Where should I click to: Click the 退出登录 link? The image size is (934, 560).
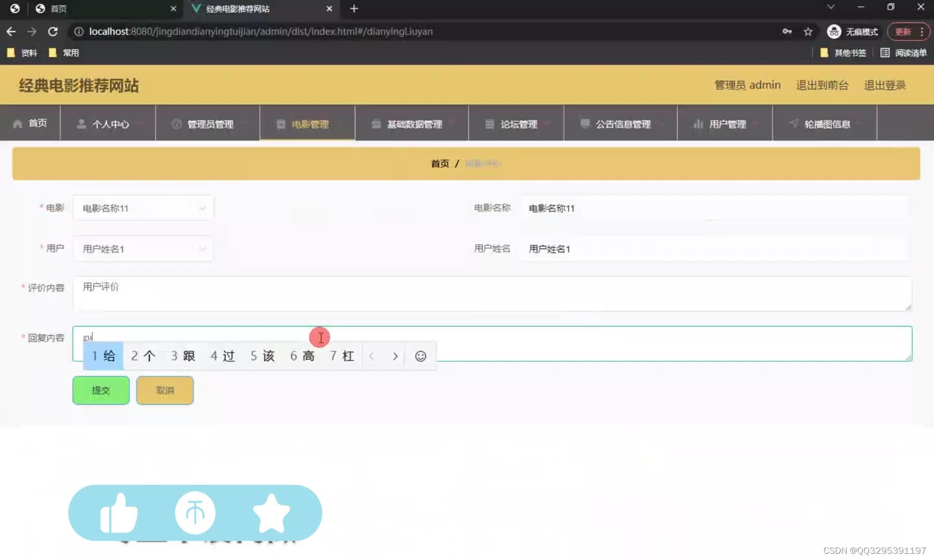click(885, 85)
